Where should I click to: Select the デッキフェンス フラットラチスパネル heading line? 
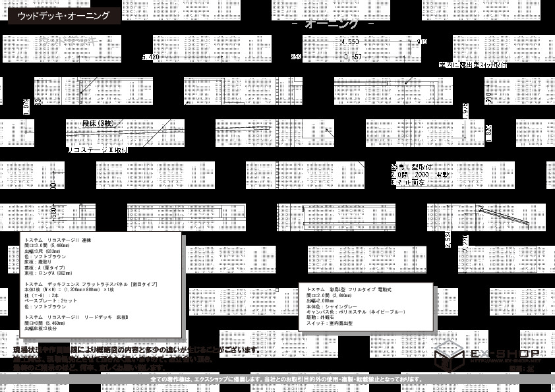91,284
